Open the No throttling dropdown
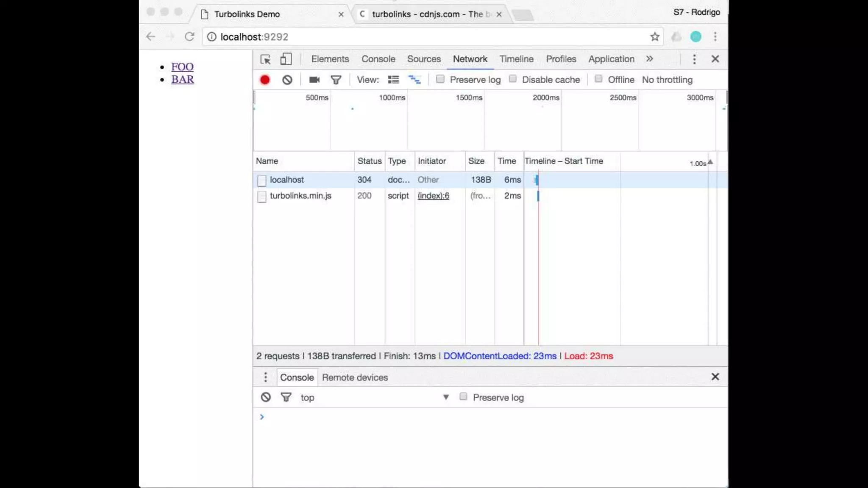The image size is (868, 488). click(x=667, y=80)
